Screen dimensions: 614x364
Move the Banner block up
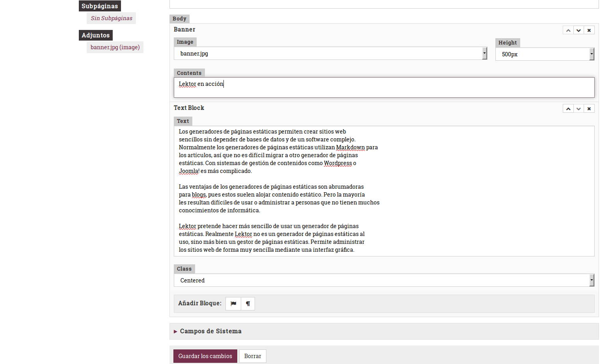[x=568, y=30]
